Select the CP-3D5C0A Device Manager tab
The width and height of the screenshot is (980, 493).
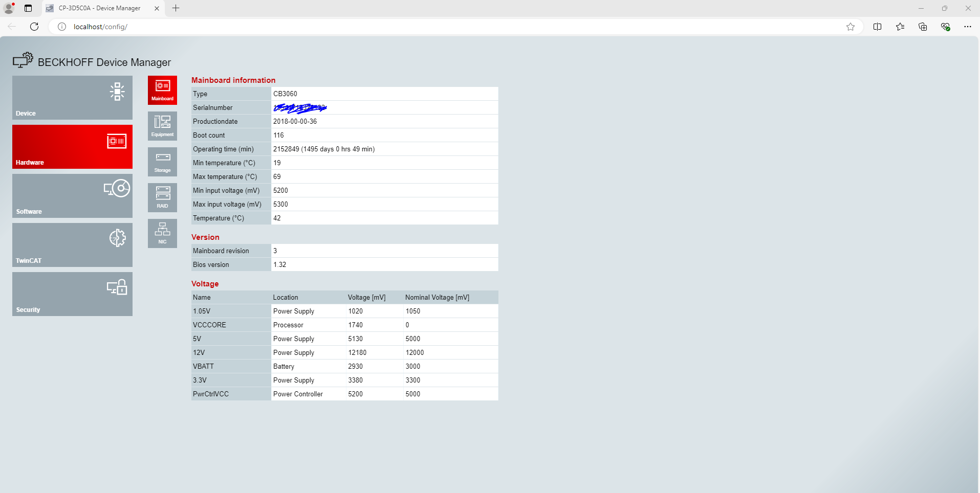pos(99,8)
